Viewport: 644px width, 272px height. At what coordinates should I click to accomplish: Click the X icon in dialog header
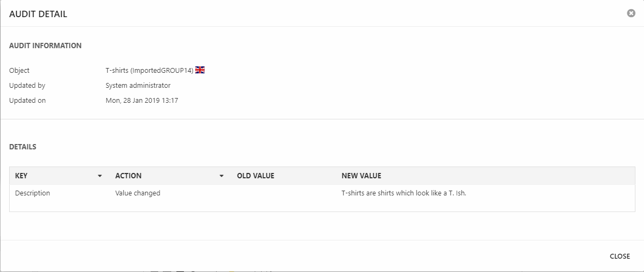click(x=631, y=13)
